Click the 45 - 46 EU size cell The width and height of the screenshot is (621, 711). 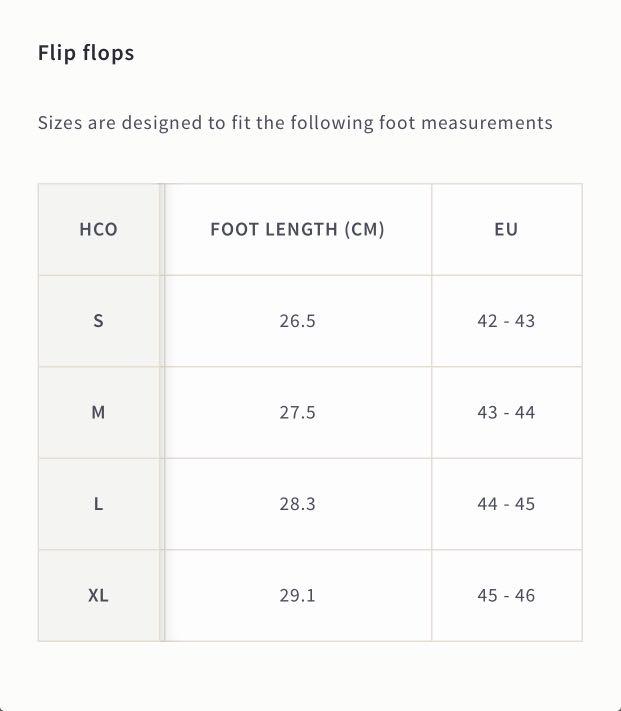click(x=507, y=595)
